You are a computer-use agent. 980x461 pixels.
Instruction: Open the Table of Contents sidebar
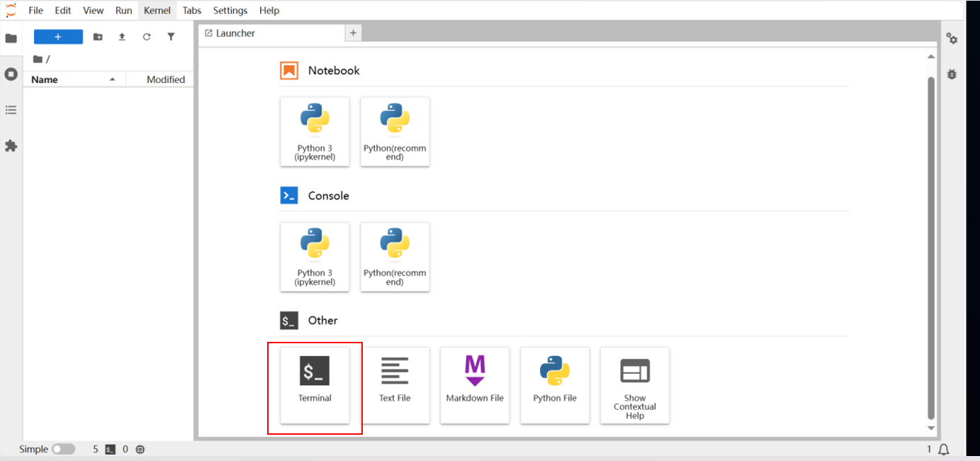click(x=11, y=110)
